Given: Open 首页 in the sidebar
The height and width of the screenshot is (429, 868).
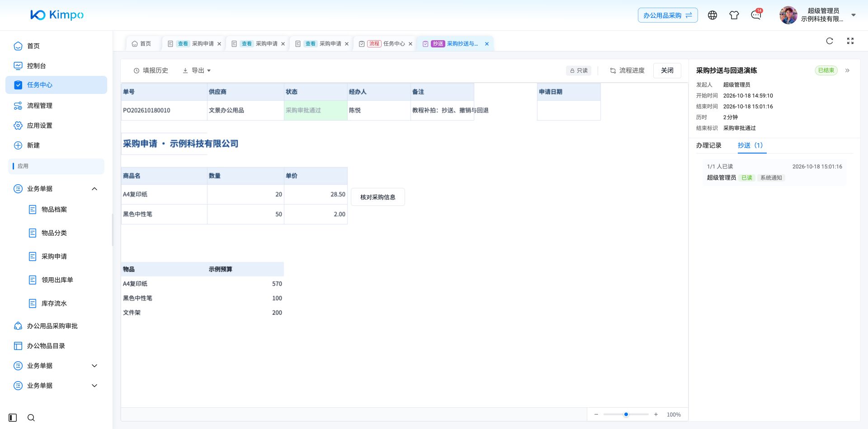Looking at the screenshot, I should tap(56, 46).
